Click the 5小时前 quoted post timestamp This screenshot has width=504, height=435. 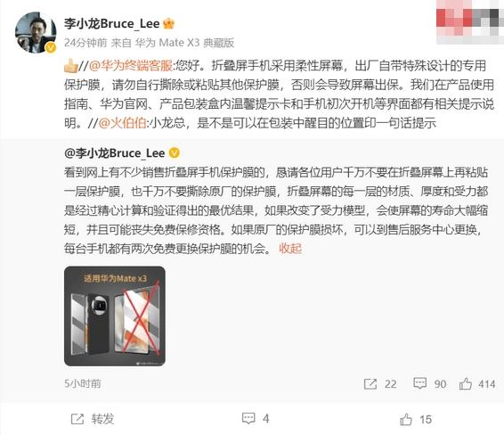(x=83, y=383)
